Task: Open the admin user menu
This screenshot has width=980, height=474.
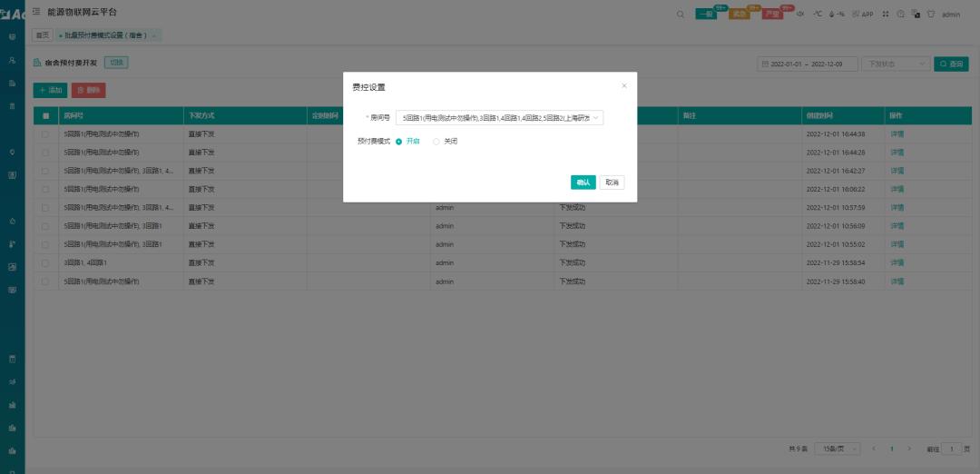Action: click(951, 14)
